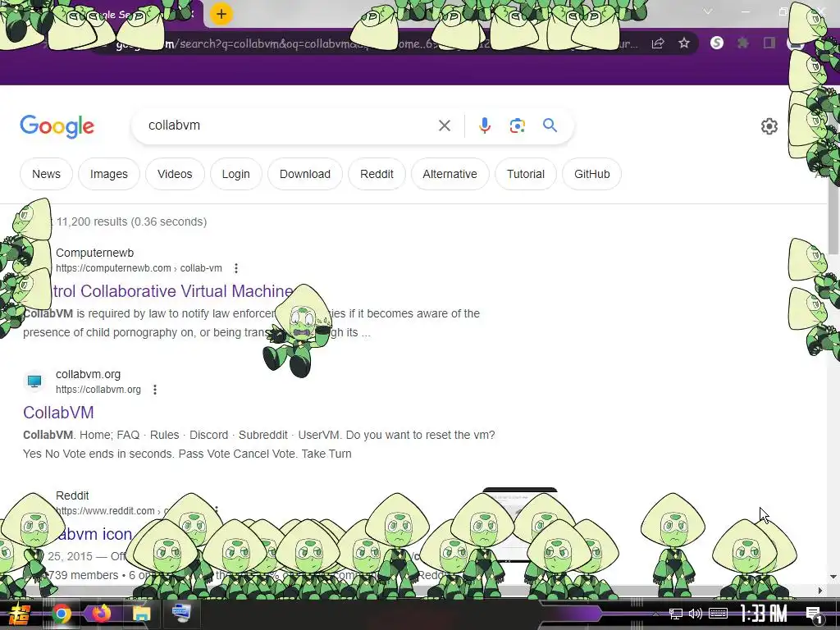Open Google Lens image search icon
Screen dimensions: 840x630
point(517,126)
